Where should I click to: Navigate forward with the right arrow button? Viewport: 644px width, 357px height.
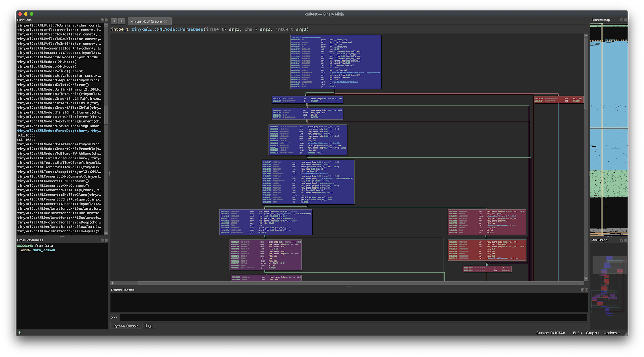[121, 21]
